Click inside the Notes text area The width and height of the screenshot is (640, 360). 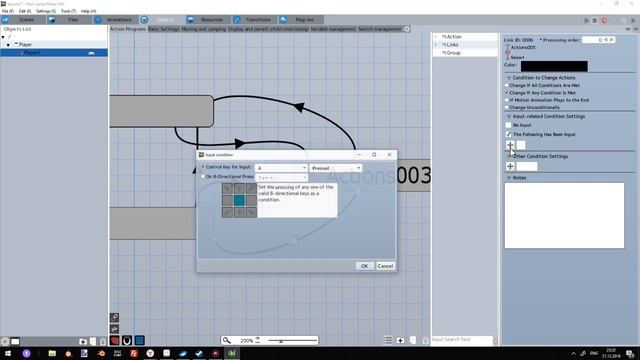pos(564,216)
